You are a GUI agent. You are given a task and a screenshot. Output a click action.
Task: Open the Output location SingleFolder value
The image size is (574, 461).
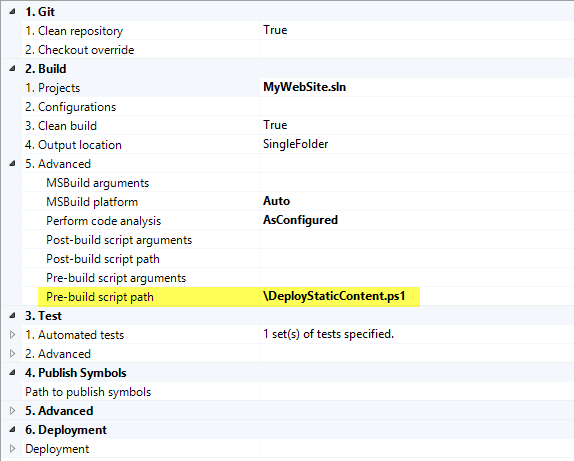pos(295,144)
